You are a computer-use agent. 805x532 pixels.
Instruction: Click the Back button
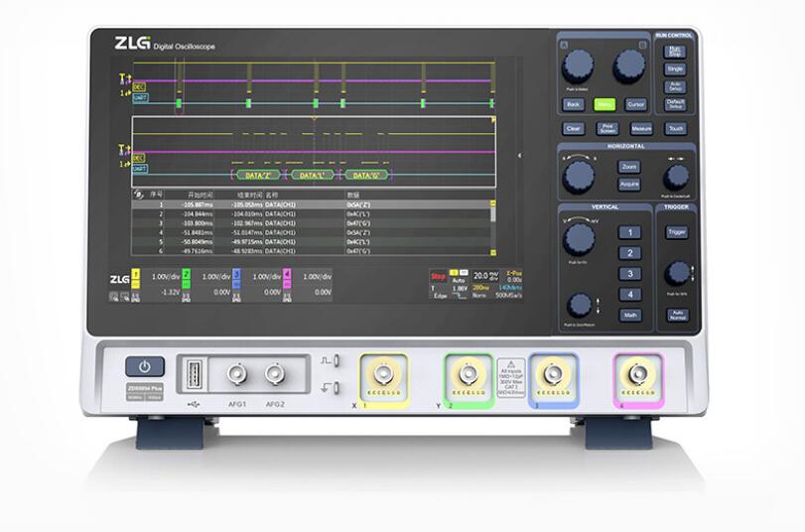point(573,105)
